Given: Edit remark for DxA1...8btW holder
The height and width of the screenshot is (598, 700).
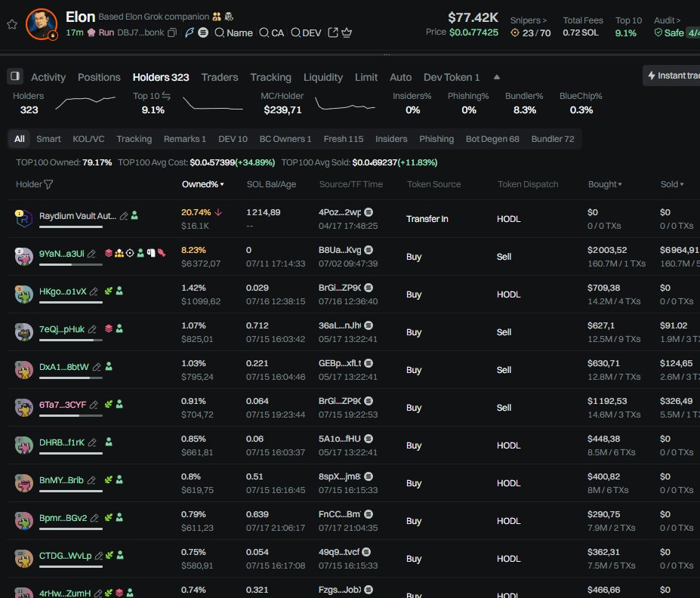Looking at the screenshot, I should [97, 367].
